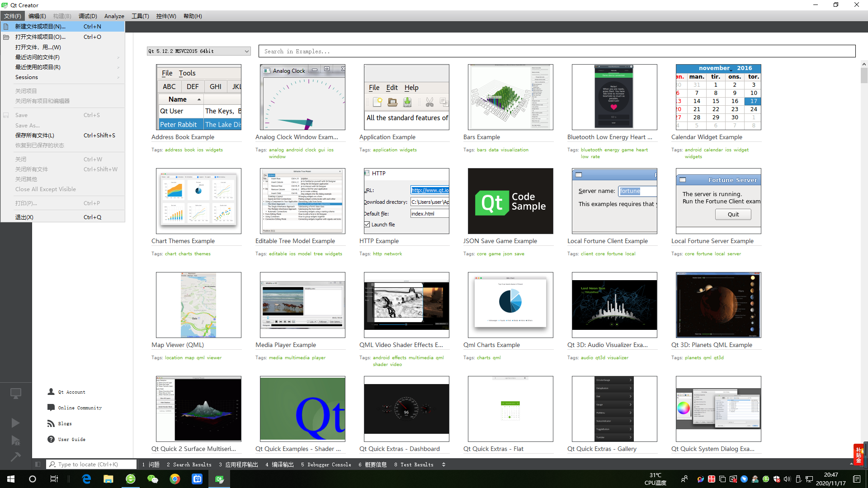Viewport: 868px width, 488px height.
Task: Select 保存所有文件(L) in the menu
Action: point(63,136)
